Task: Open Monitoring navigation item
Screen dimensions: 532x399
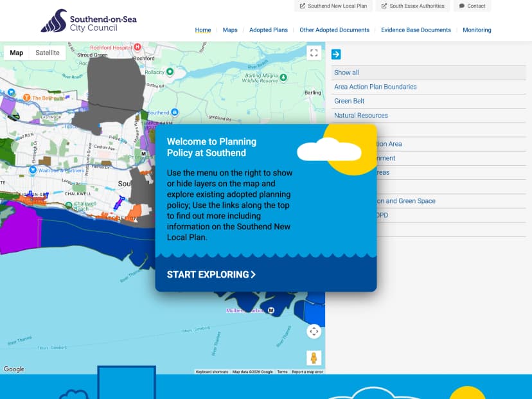Action: pos(477,30)
